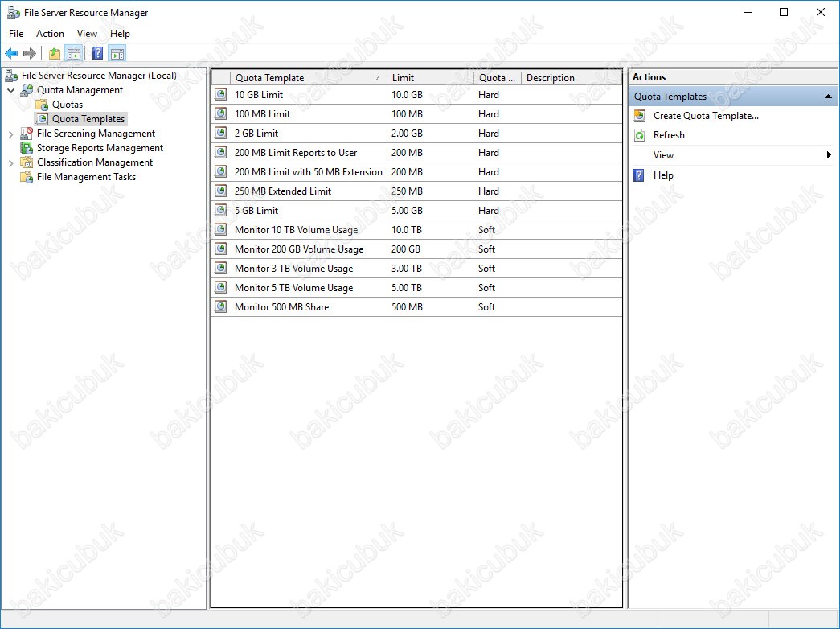The height and width of the screenshot is (629, 840).
Task: Click the Quotas folder icon in tree
Action: (x=42, y=105)
